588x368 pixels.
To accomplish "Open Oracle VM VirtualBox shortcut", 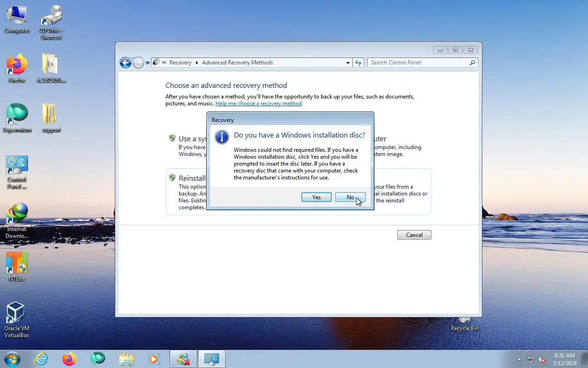I will point(17,320).
